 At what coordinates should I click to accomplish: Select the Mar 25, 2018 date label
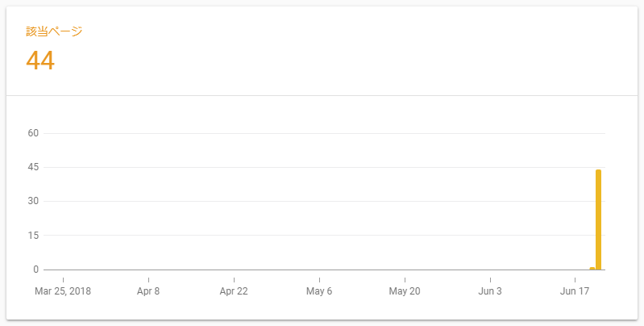(x=63, y=291)
